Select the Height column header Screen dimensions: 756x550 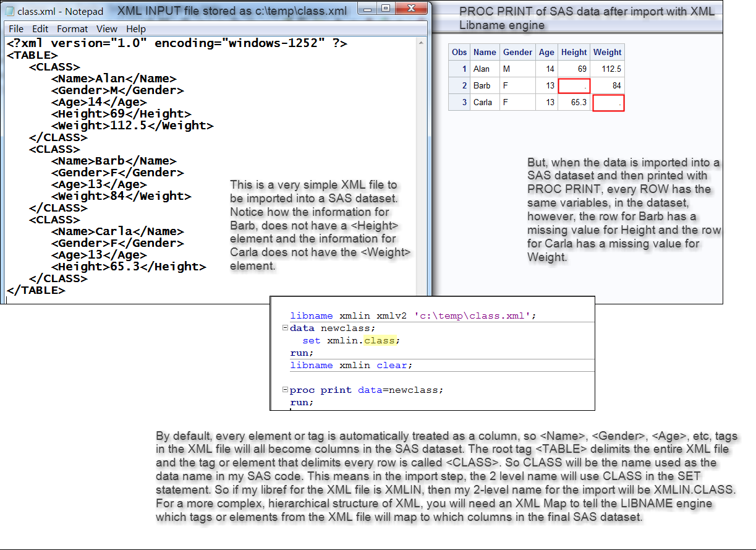coord(574,52)
